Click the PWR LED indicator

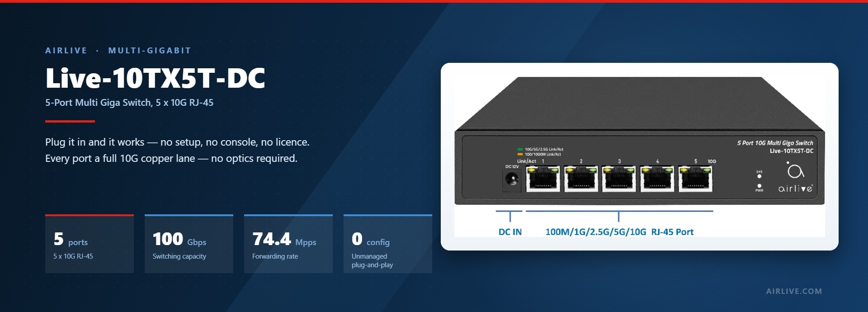(759, 186)
